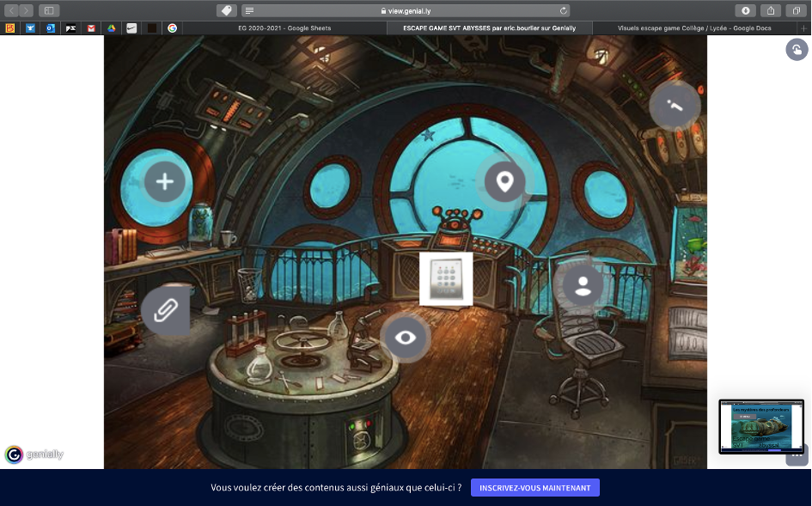This screenshot has height=506, width=812.
Task: Show interactive elements with the hand-tap button
Action: [797, 50]
